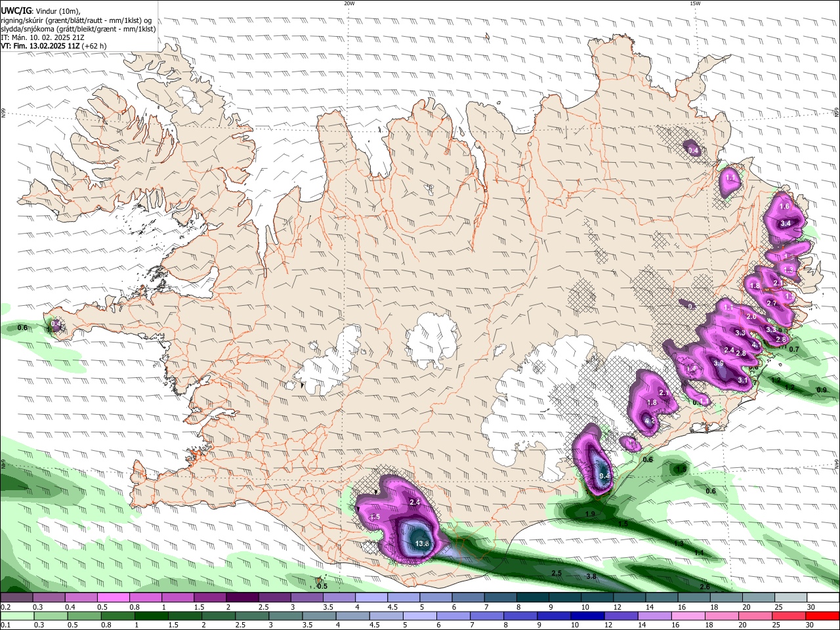
Task: Pick bottom-row swatch between 0.1 and 0.3
Action: click(x=16, y=616)
